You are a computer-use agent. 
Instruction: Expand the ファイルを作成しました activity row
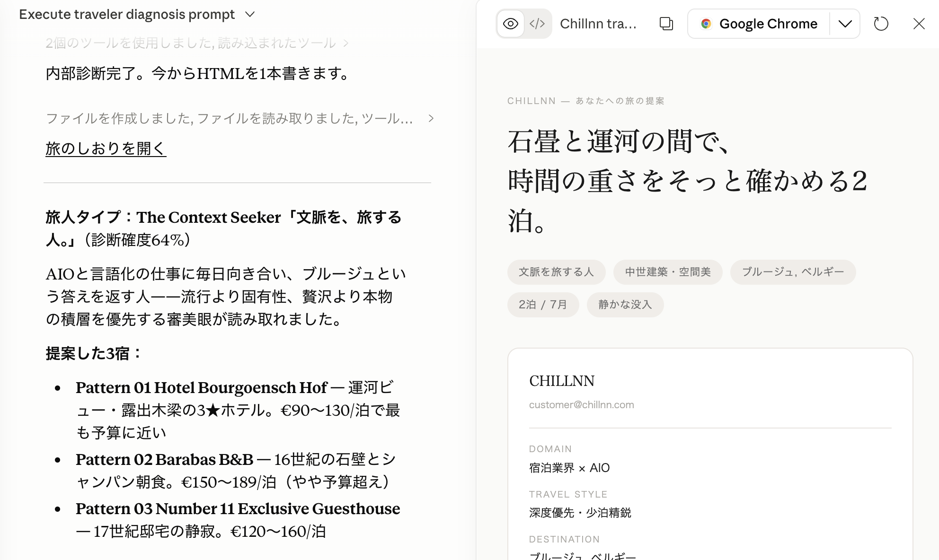click(240, 118)
